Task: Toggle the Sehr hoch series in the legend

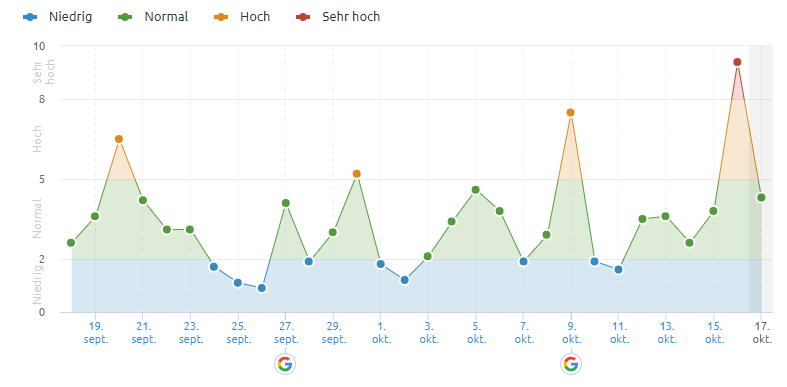Action: pos(338,17)
